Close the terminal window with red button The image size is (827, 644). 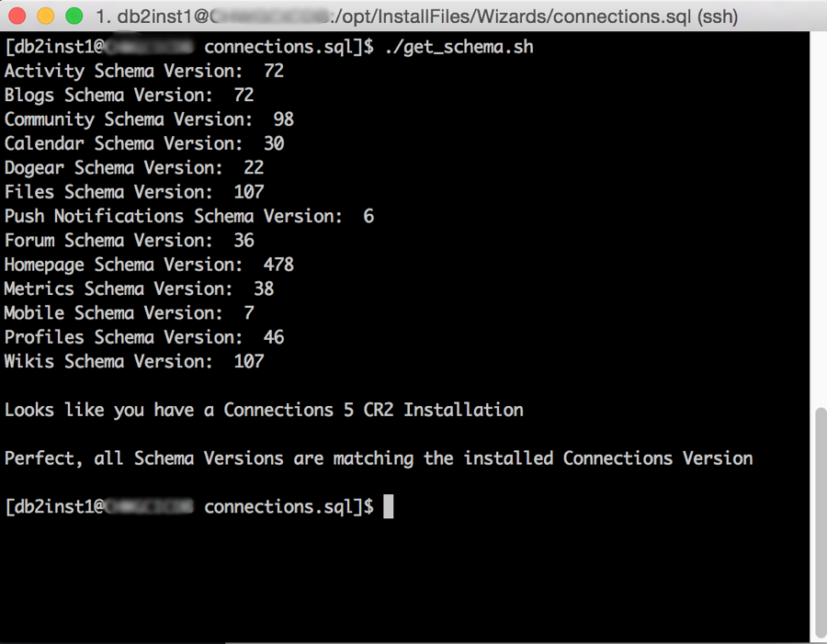(x=17, y=16)
